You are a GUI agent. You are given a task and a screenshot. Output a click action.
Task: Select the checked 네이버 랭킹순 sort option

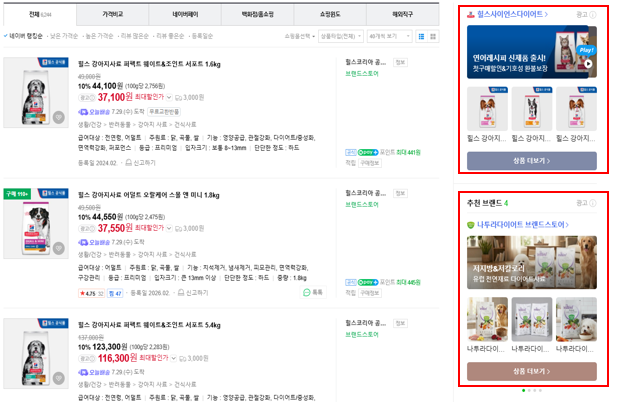point(23,36)
